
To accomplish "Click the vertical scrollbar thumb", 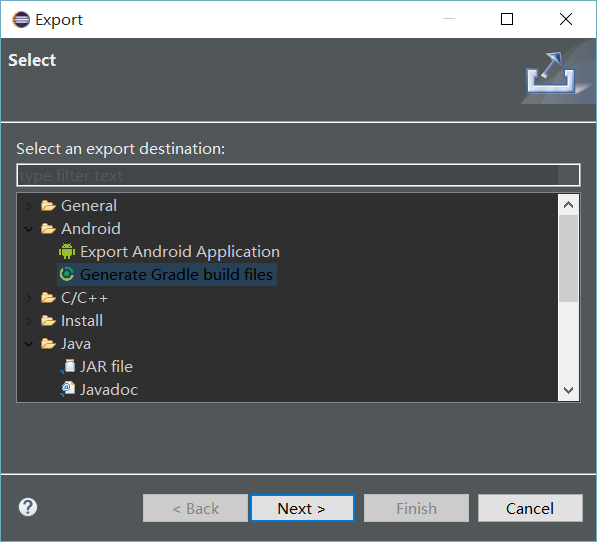I will pos(568,259).
